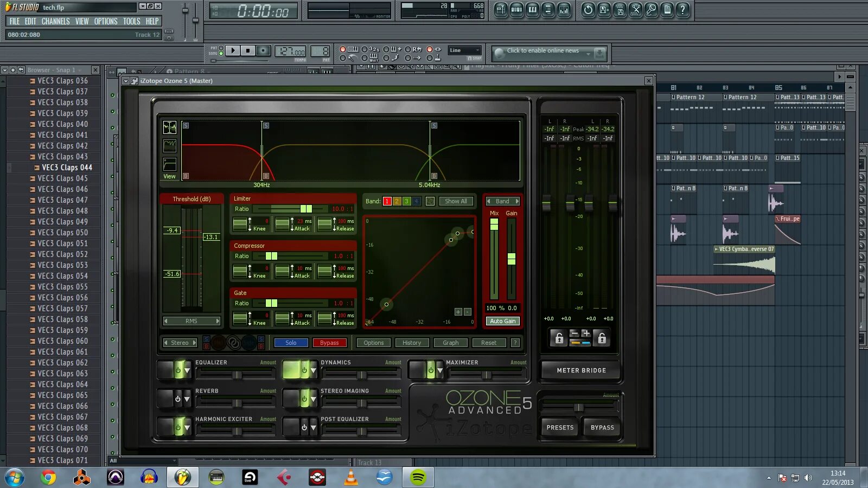Expand the Reverb module preset arrow
Viewport: 868px width, 488px height.
[x=187, y=399]
